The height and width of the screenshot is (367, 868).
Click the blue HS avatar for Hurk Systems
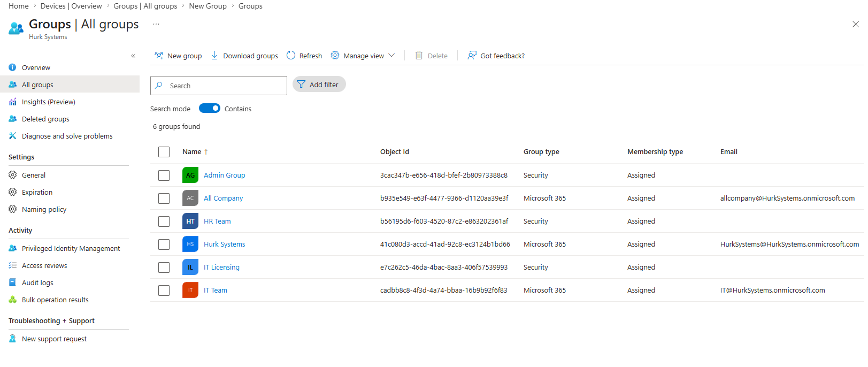click(190, 244)
